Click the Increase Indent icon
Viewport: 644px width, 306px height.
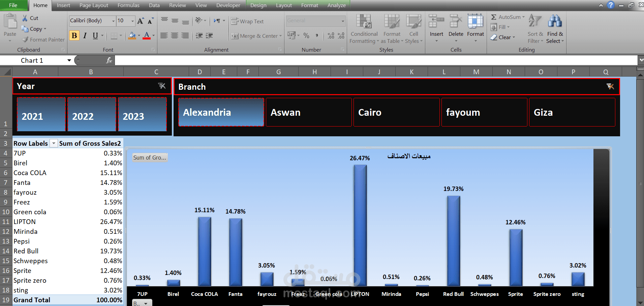point(209,35)
